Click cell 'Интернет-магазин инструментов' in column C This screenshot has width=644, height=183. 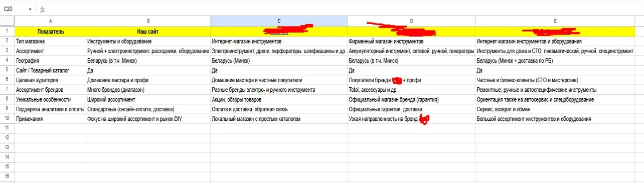(279, 41)
